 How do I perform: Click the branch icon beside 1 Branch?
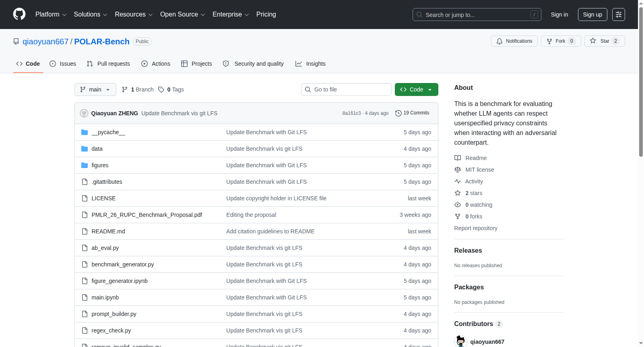pyautogui.click(x=125, y=89)
